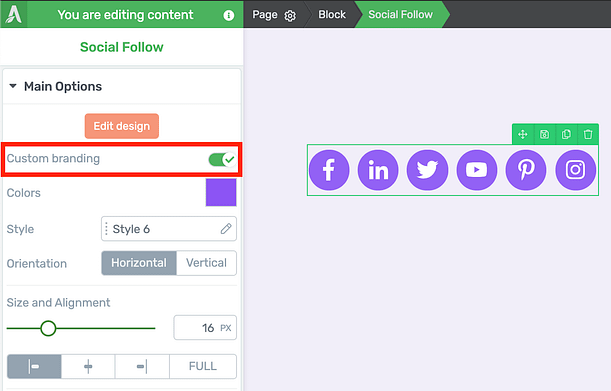Delete element using trash icon

[588, 134]
